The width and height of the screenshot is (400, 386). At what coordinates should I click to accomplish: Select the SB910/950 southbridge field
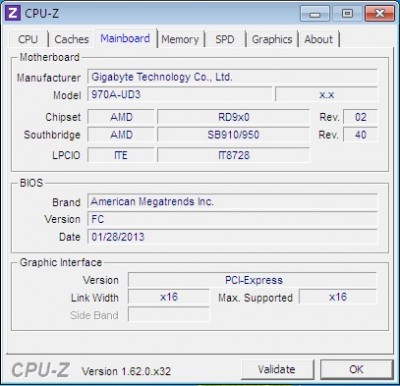pos(233,135)
